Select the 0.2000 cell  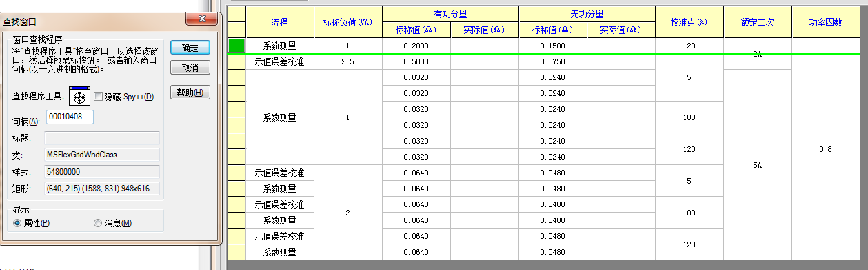[x=416, y=46]
